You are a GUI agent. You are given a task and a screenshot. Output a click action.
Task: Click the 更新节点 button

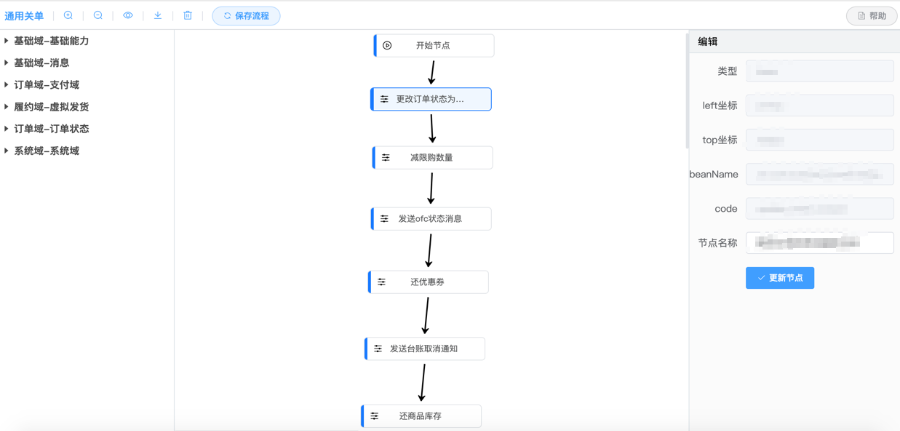[x=780, y=278]
